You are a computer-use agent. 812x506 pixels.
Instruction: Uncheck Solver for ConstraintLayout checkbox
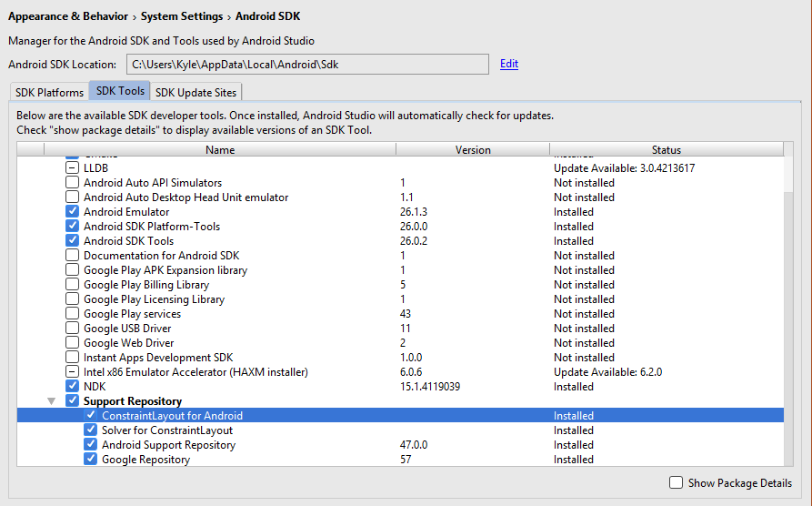click(91, 430)
